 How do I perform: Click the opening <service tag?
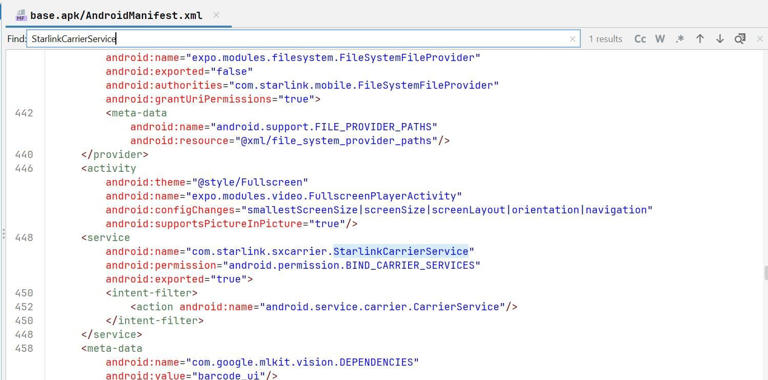coord(106,238)
